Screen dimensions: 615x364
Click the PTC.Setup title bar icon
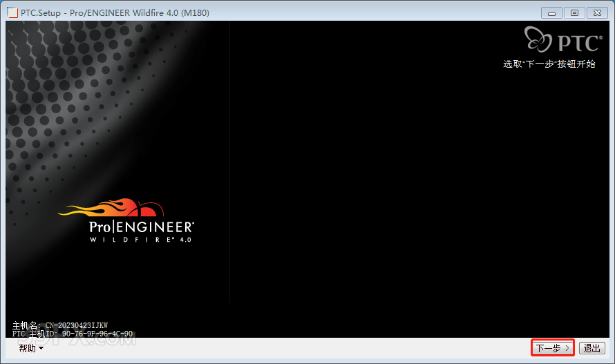(12, 12)
